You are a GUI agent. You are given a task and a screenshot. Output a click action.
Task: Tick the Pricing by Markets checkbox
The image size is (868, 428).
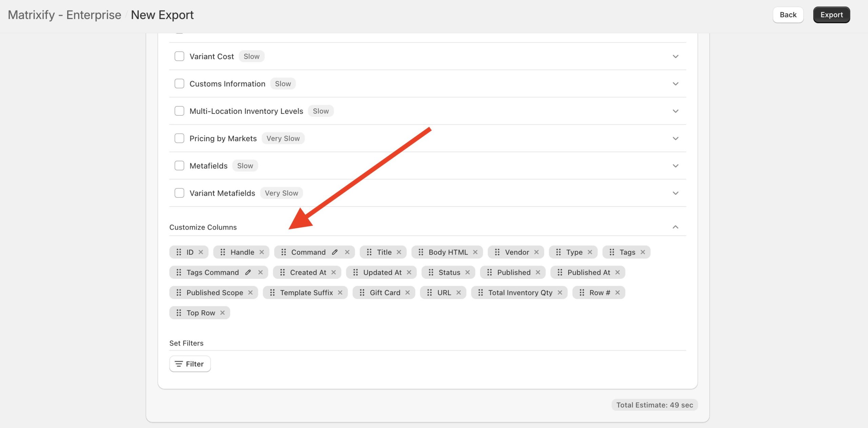coord(179,138)
